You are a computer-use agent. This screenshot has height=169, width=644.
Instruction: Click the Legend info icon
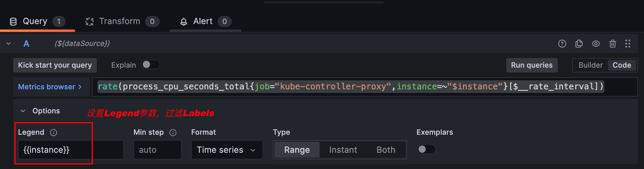click(54, 133)
